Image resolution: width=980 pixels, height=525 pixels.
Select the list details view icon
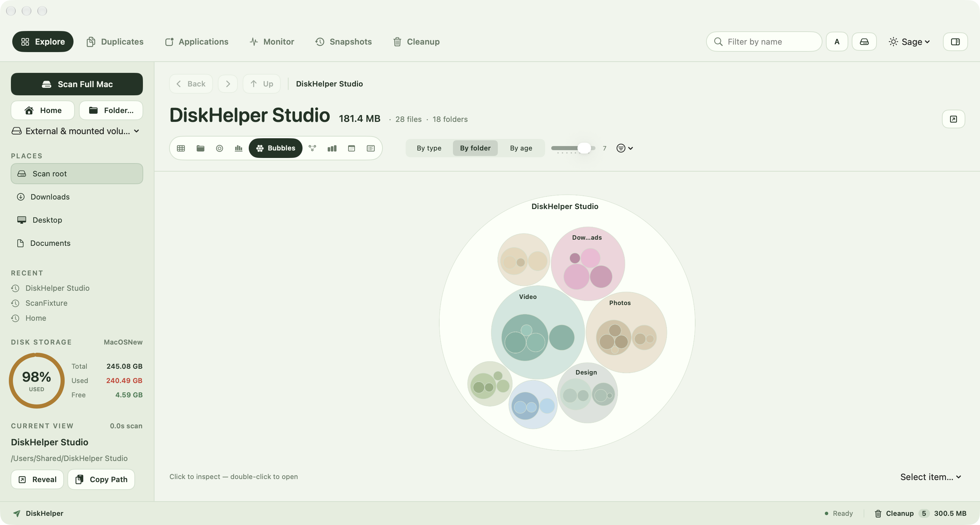(x=371, y=148)
